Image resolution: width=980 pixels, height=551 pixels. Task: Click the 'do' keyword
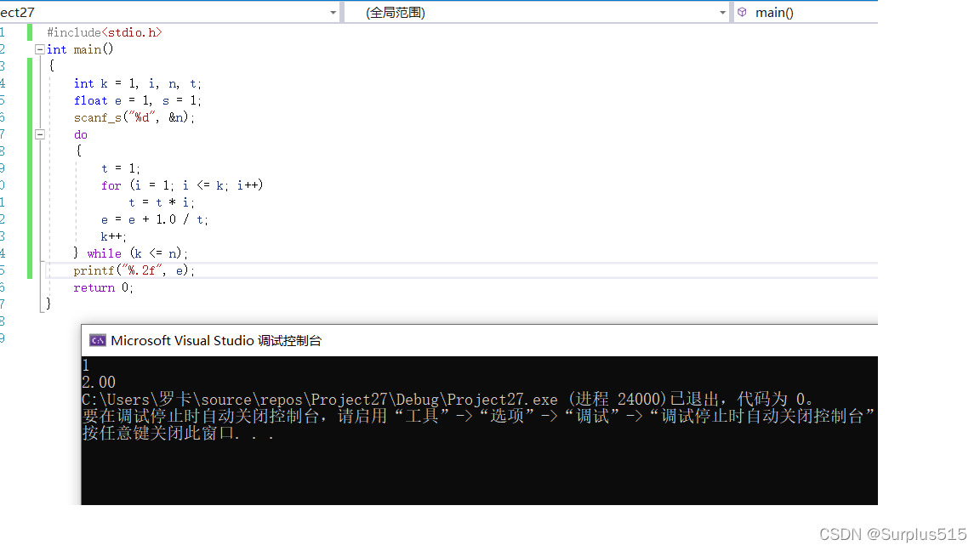(81, 134)
